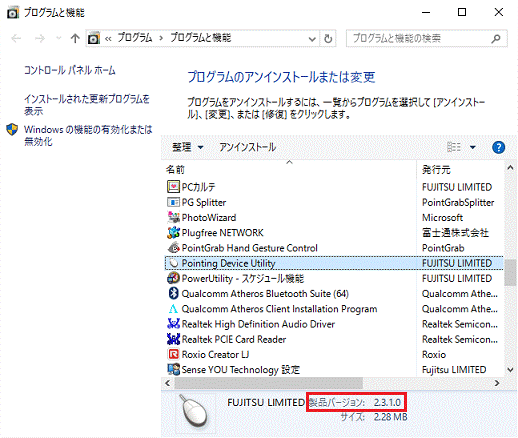Click the Pointing Device Utility mouse icon in list

pyautogui.click(x=173, y=263)
